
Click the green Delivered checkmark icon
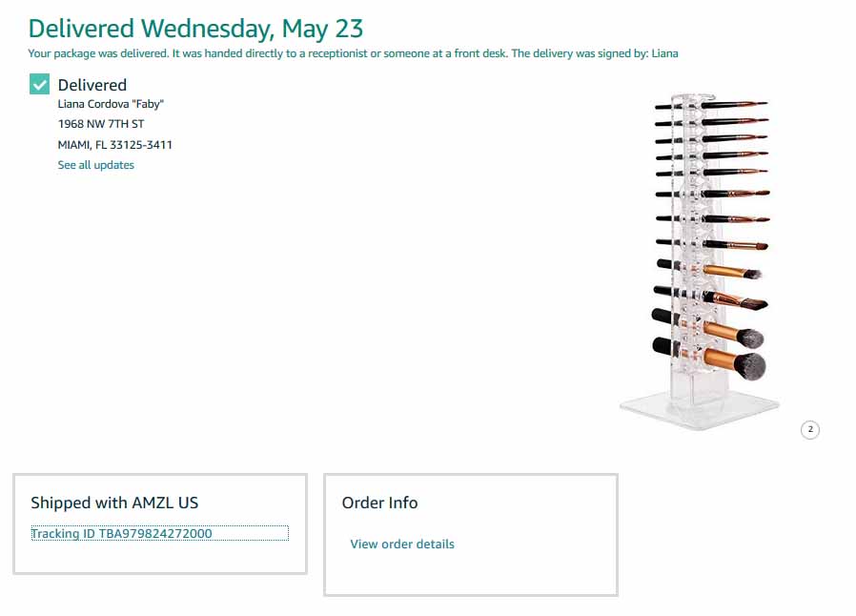point(39,84)
